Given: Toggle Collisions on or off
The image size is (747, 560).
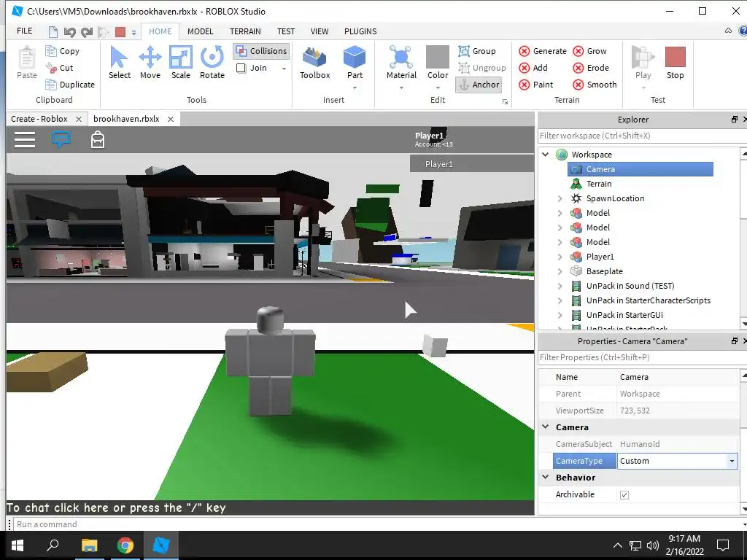Looking at the screenshot, I should 262,51.
